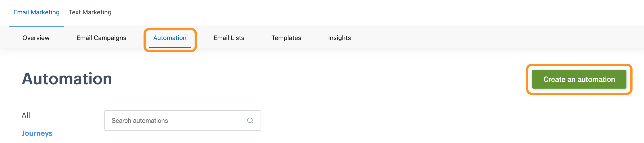The width and height of the screenshot is (644, 143).
Task: Switch from Email to Text Marketing
Action: click(90, 12)
